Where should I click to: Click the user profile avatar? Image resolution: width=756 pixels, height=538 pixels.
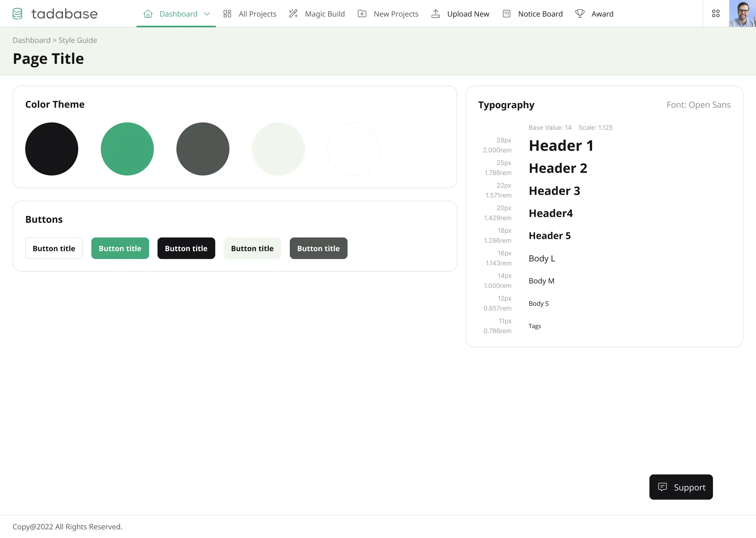(x=742, y=13)
